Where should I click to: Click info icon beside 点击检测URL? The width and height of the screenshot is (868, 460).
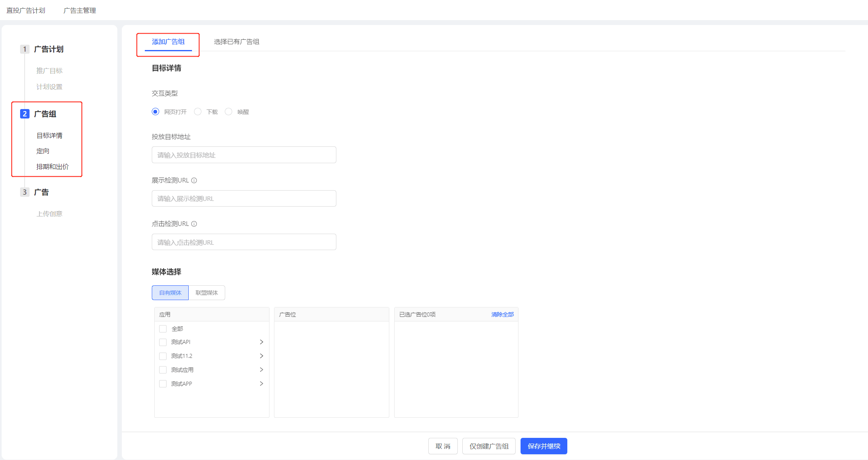(x=194, y=224)
